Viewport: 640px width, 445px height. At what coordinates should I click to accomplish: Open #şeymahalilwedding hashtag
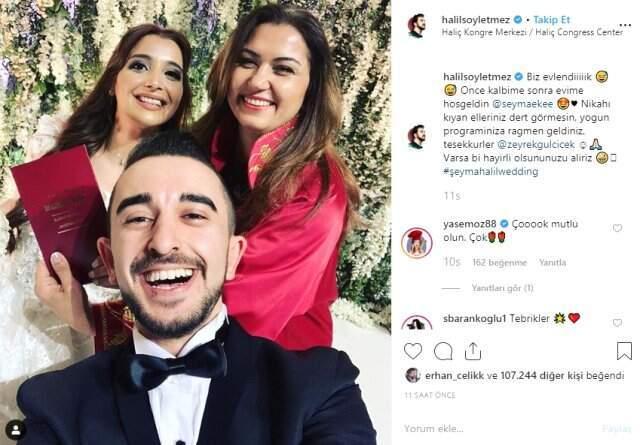pyautogui.click(x=491, y=171)
